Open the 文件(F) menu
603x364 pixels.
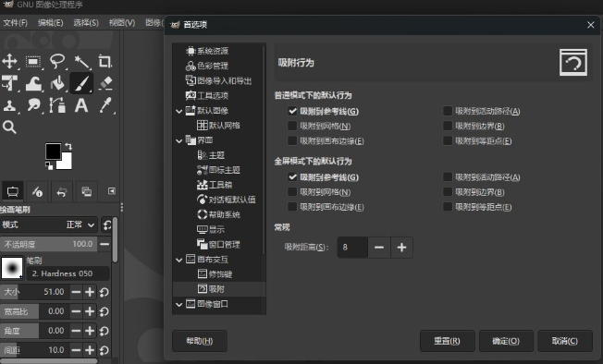(x=16, y=23)
